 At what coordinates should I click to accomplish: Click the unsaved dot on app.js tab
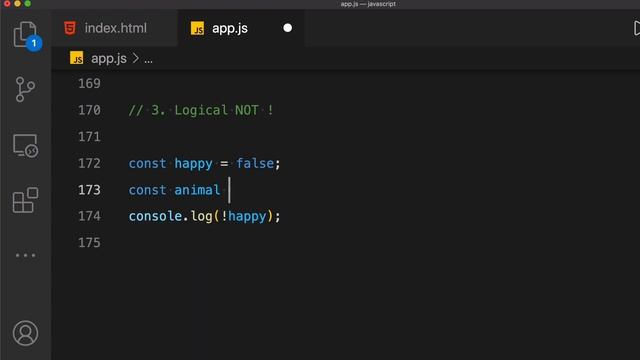288,28
